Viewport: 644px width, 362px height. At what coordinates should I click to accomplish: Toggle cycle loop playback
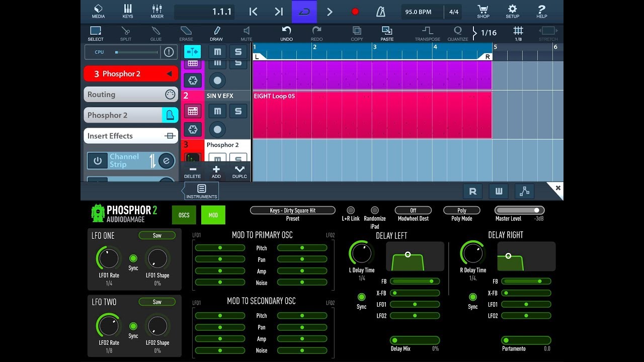304,12
